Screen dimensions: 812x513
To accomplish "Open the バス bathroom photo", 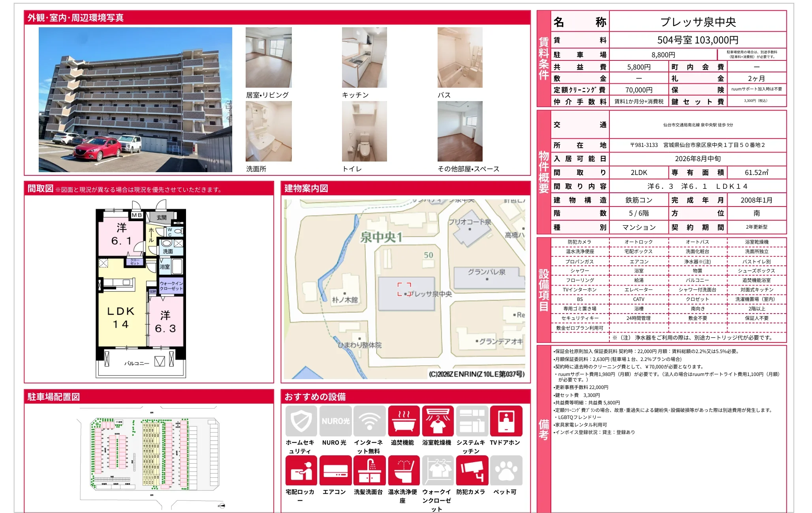I will tap(460, 57).
